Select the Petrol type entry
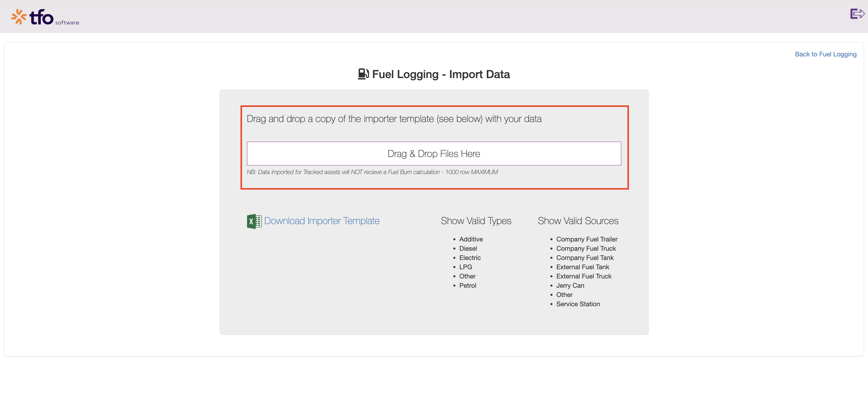Screen dimensions: 868x406 (467, 286)
